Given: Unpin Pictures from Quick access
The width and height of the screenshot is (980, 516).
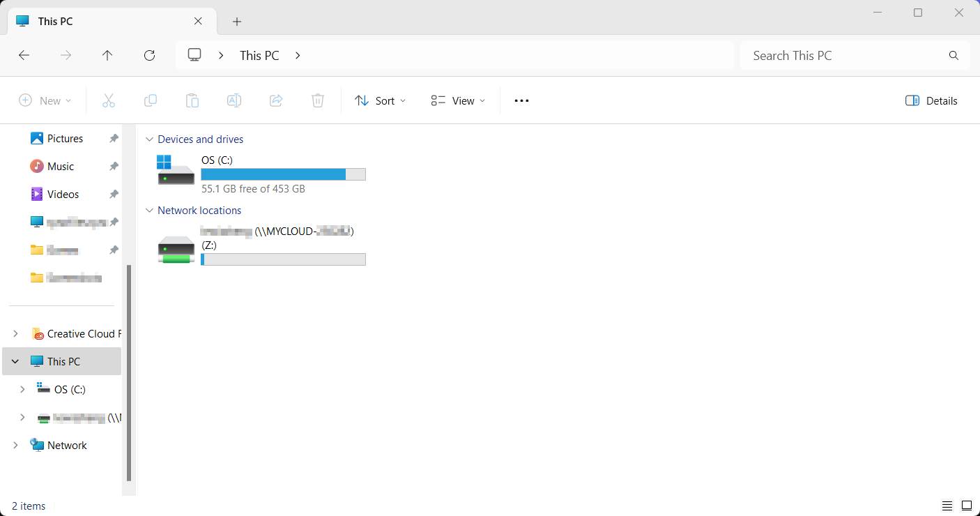Looking at the screenshot, I should (114, 139).
